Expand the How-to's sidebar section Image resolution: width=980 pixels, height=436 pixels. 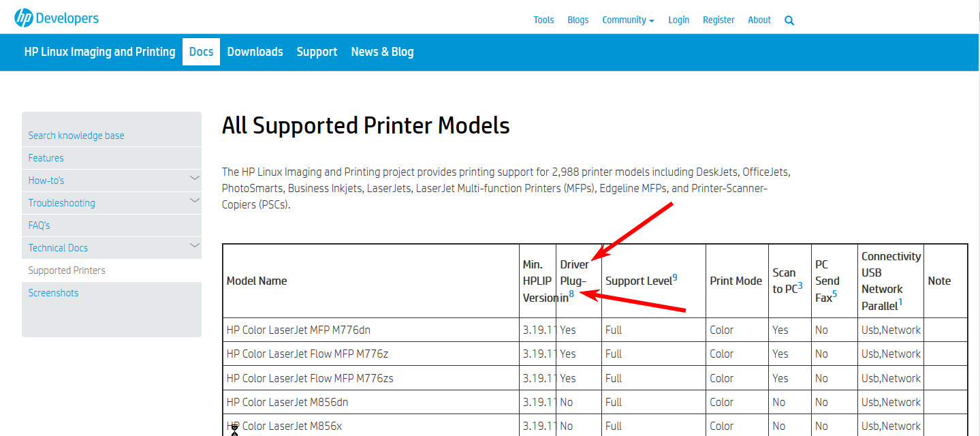[x=194, y=178]
